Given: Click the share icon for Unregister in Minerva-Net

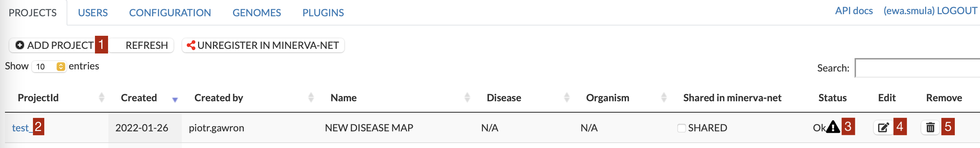Looking at the screenshot, I should (x=191, y=45).
